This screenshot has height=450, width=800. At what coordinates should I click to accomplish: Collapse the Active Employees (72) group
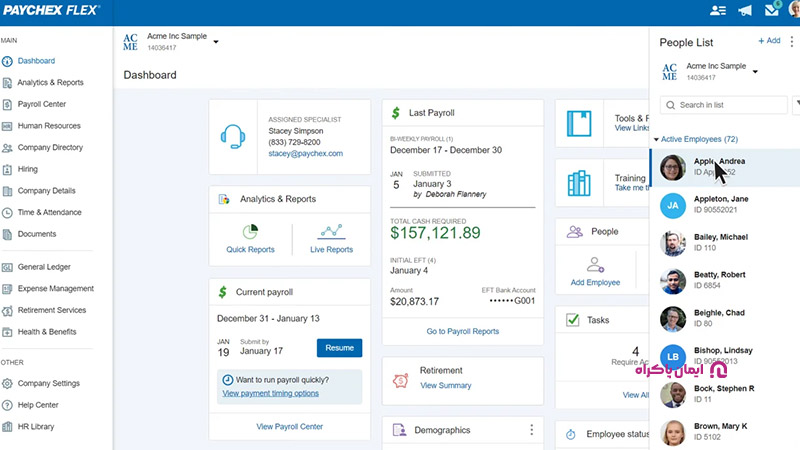click(656, 139)
